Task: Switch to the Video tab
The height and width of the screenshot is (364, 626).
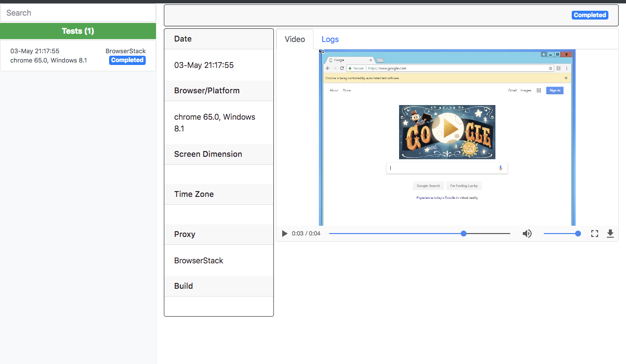Action: [x=294, y=39]
